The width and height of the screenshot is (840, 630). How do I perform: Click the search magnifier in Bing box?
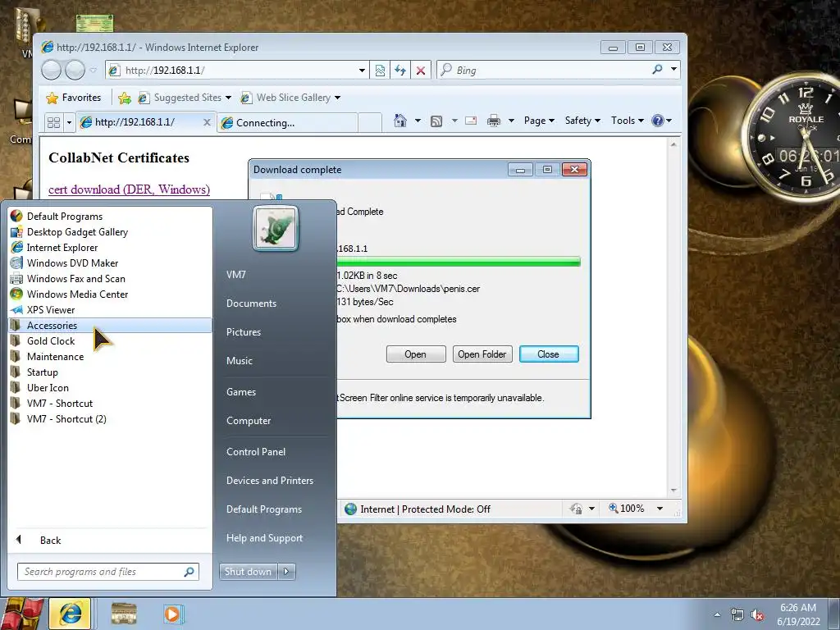[657, 70]
